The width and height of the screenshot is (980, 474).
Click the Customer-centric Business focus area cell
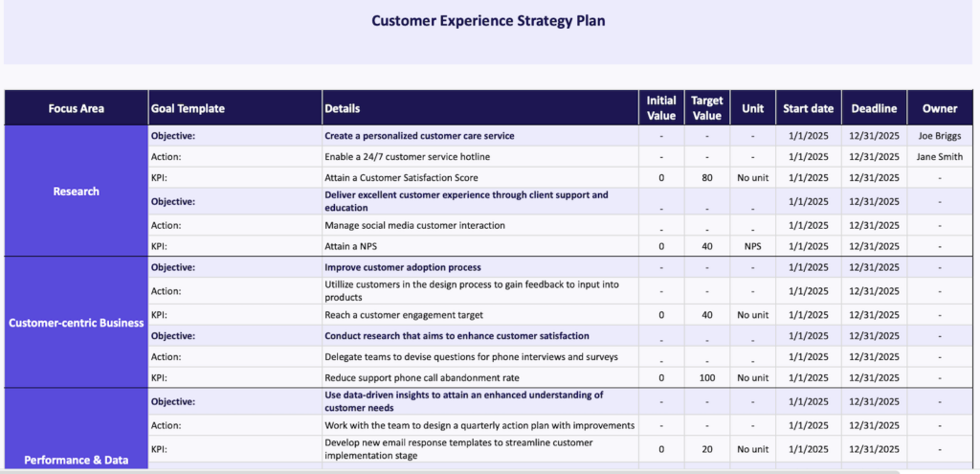(77, 323)
